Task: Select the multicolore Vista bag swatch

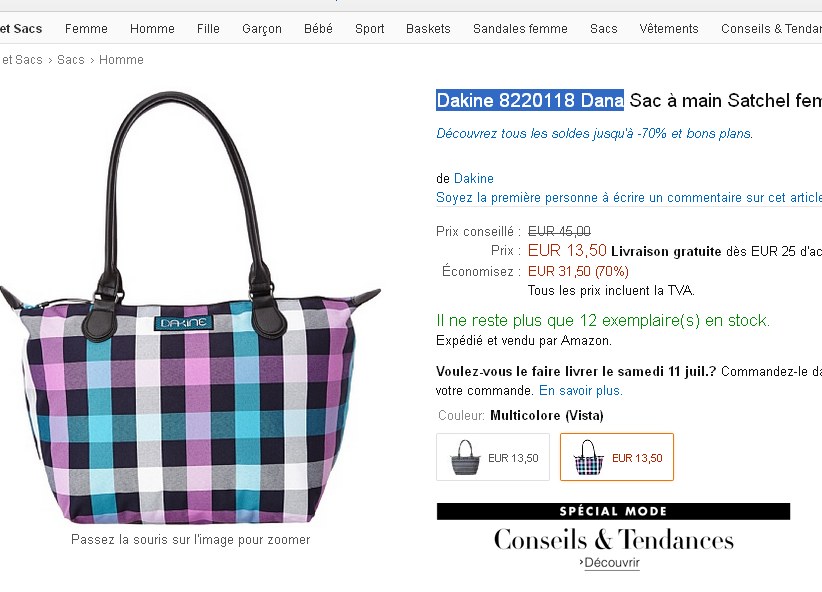Action: click(616, 457)
